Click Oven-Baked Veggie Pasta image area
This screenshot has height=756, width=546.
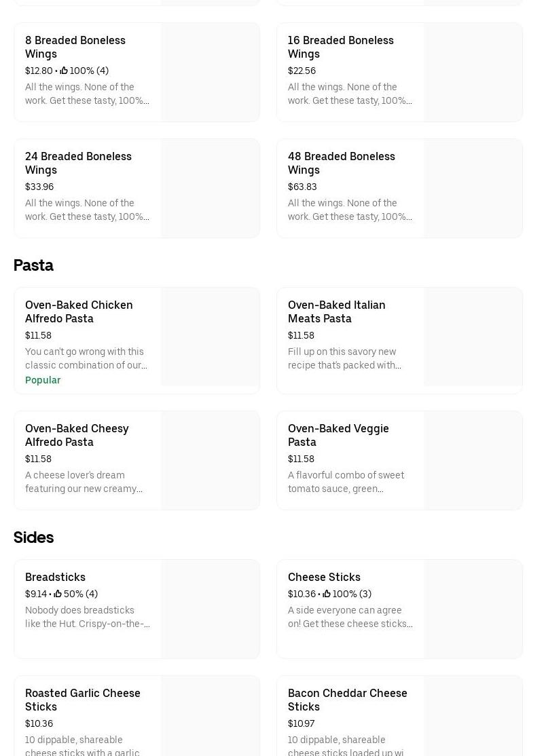(473, 460)
